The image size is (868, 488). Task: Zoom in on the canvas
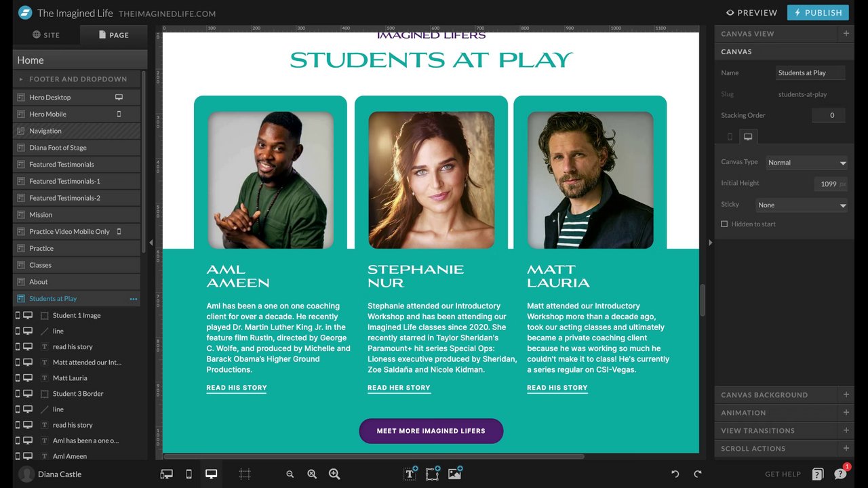pyautogui.click(x=334, y=474)
